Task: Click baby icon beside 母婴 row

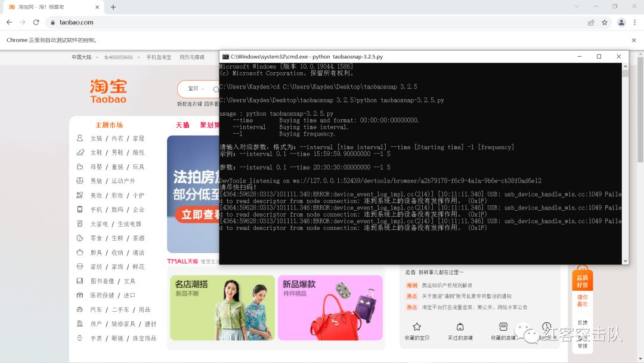Action: (80, 167)
